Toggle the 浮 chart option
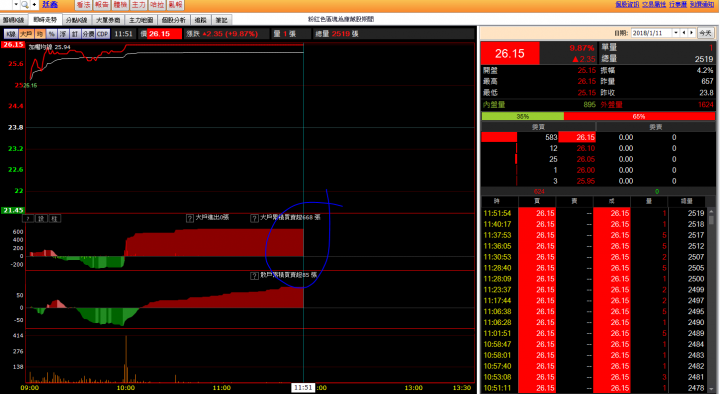Viewport: 720px width, 394px height. coord(63,34)
